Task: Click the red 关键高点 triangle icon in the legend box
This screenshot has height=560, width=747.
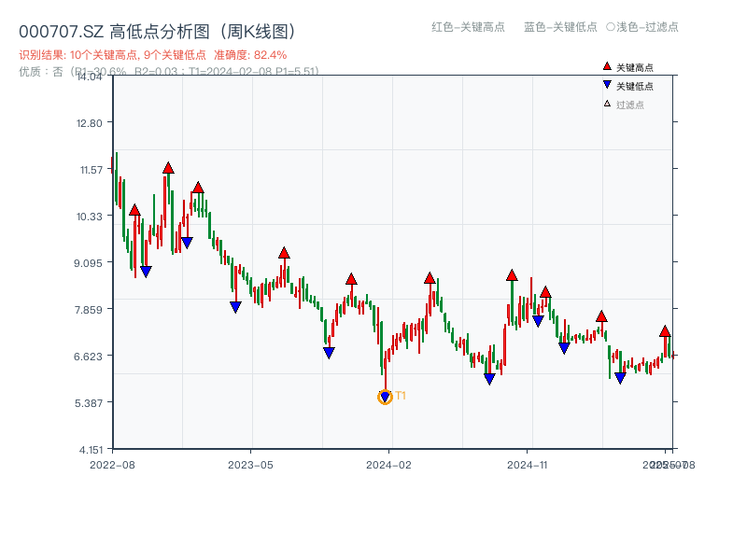Action: click(607, 67)
